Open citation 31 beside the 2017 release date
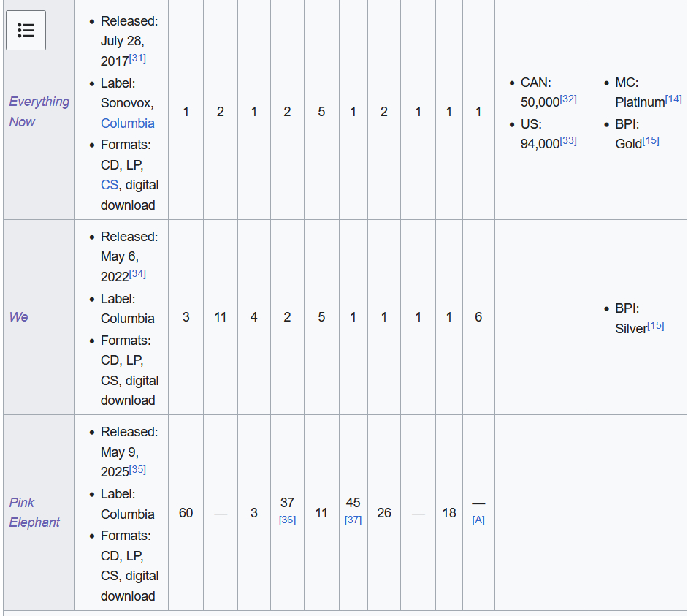 click(x=137, y=58)
